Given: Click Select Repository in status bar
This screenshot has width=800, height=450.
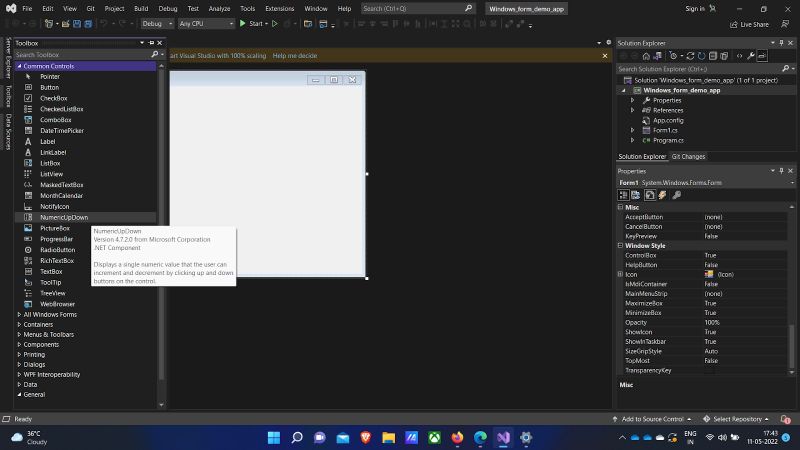Looking at the screenshot, I should (x=736, y=419).
